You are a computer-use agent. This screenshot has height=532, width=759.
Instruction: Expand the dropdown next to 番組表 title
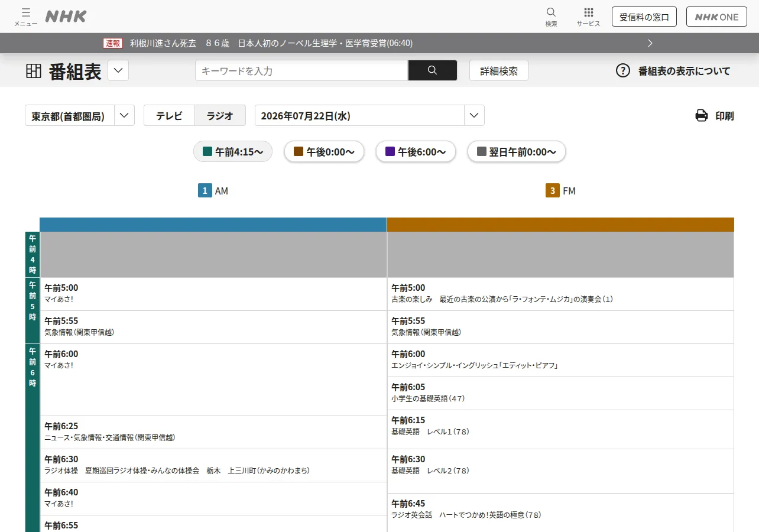tap(118, 71)
